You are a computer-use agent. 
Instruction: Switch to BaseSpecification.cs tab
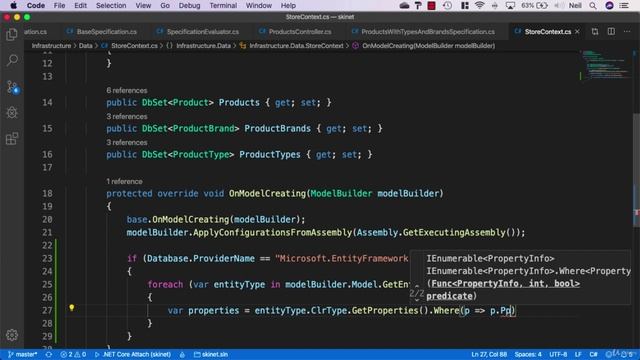(x=102, y=31)
